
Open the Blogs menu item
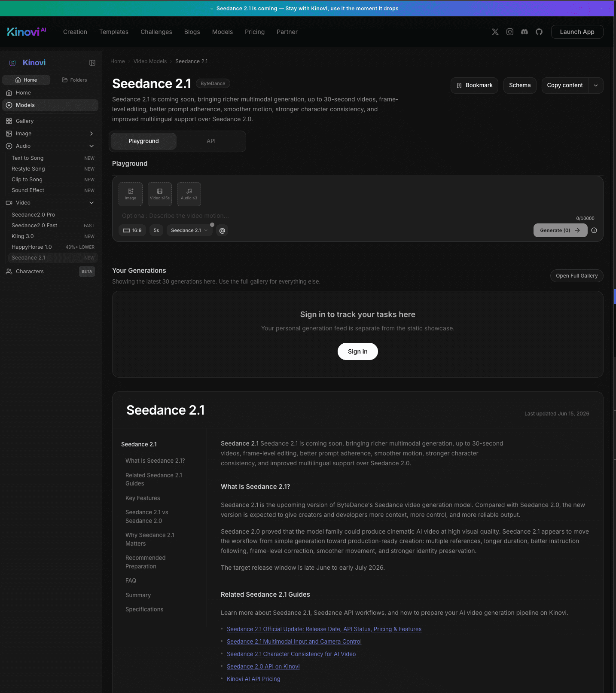point(192,32)
